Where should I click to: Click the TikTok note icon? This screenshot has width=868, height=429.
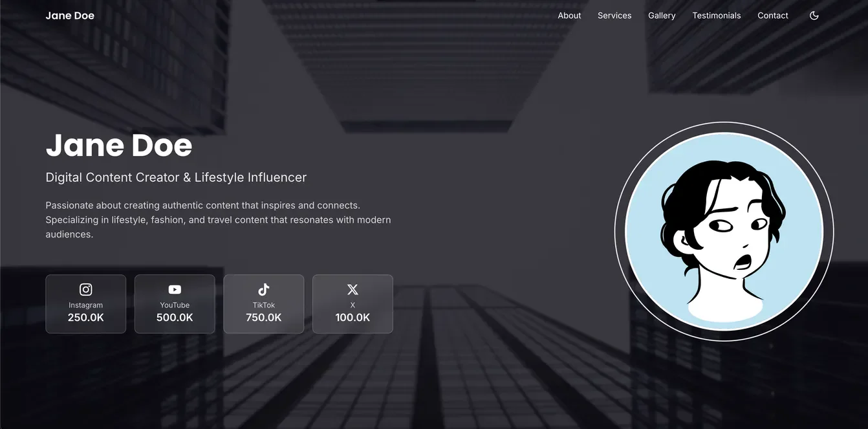click(264, 289)
